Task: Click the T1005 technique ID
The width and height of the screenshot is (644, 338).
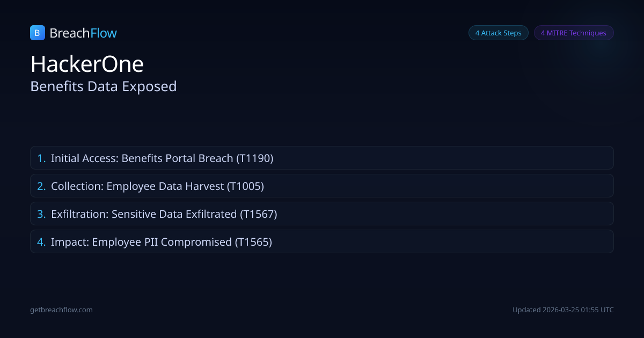Action: [245, 186]
